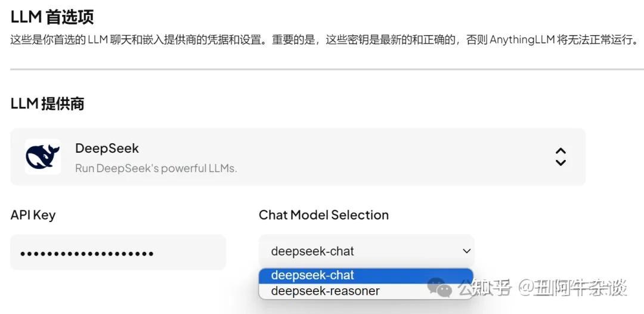This screenshot has height=314, width=644.
Task: Choose deepseek-reasoner from the dropdown list
Action: (366, 291)
